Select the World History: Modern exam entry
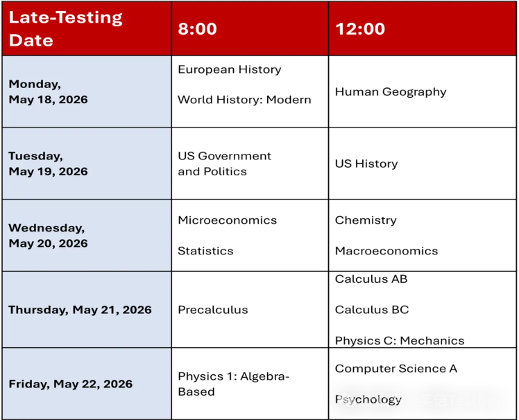This screenshot has height=420, width=519. [x=244, y=100]
